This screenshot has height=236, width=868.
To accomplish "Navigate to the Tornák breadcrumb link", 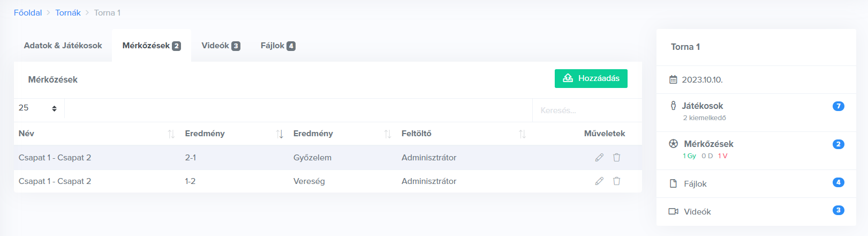I will point(68,13).
